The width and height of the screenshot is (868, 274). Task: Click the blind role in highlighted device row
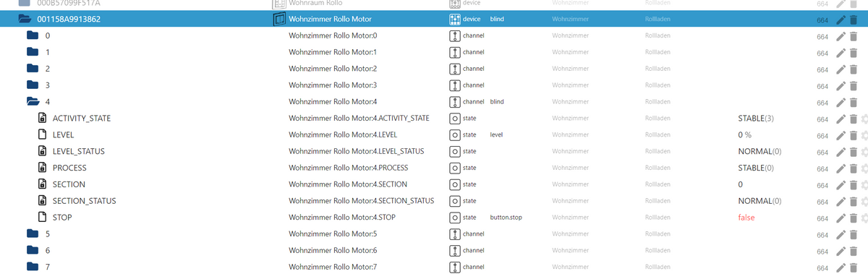click(497, 20)
